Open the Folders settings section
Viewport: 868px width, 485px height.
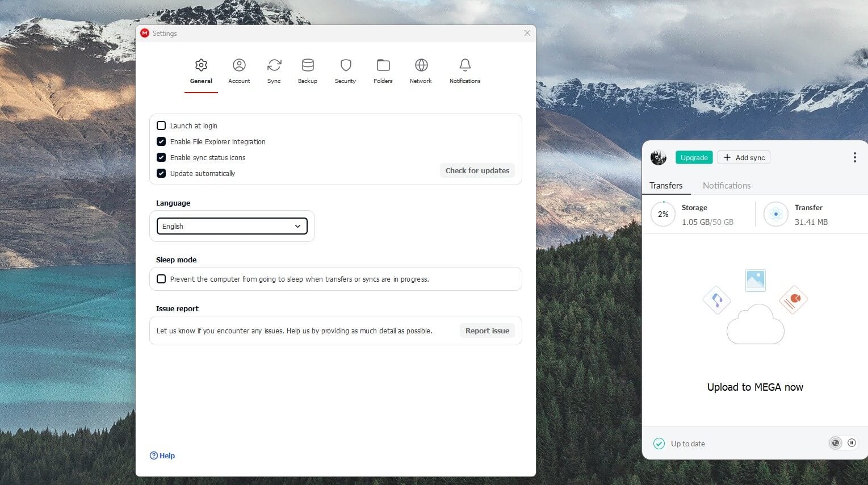coord(383,70)
